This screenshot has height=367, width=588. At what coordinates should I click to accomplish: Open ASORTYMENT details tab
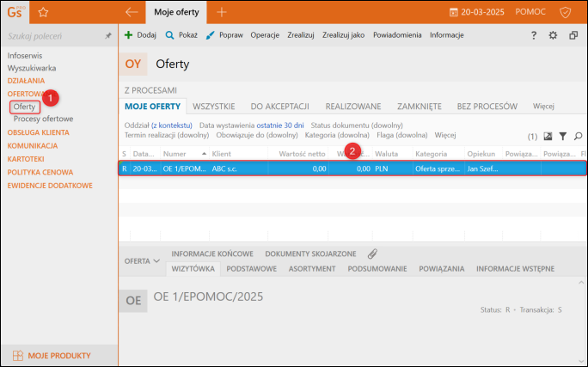[x=312, y=269]
